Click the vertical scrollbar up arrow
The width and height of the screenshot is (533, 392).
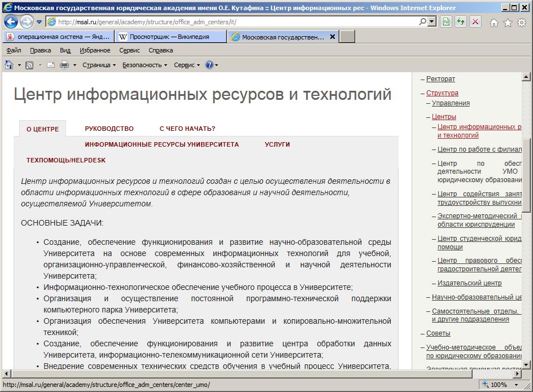pos(526,77)
